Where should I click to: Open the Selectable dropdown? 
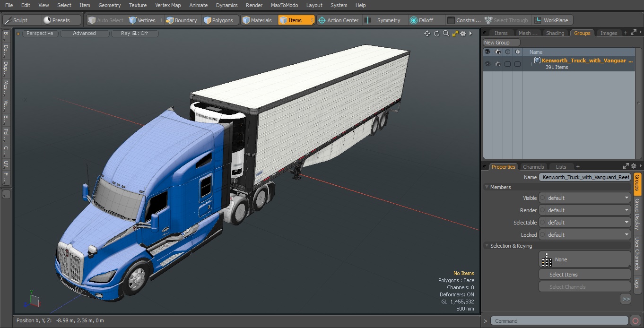coord(585,223)
